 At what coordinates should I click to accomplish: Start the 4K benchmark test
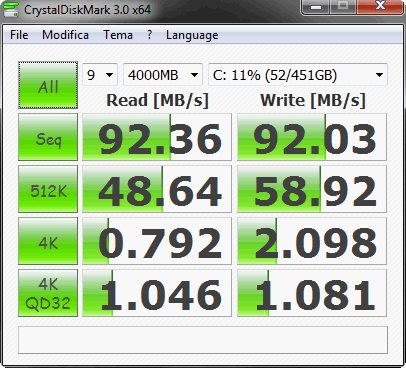[x=48, y=241]
